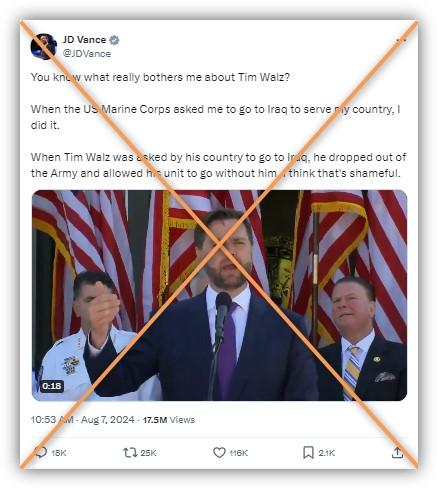View the 17.5M Views analytics
Viewport: 438px width, 489px height.
click(x=169, y=420)
